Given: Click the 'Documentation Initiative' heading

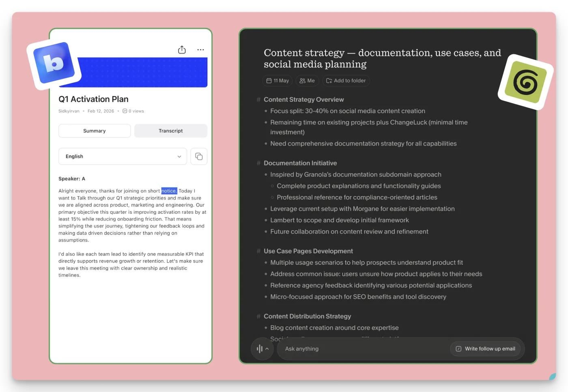Looking at the screenshot, I should coord(300,163).
